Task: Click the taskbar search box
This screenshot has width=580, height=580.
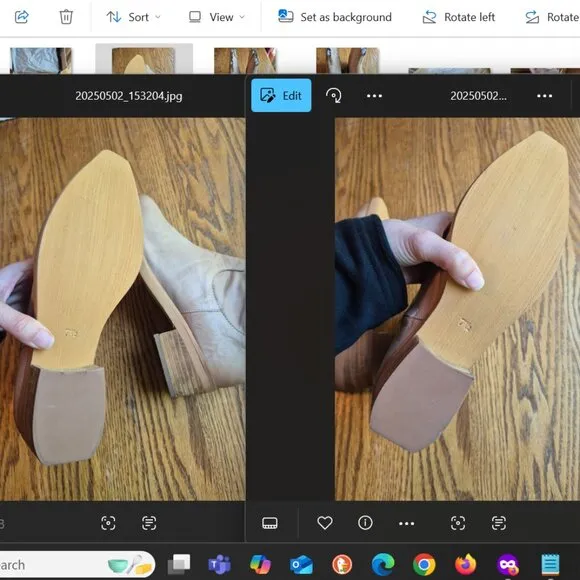Action: point(76,565)
